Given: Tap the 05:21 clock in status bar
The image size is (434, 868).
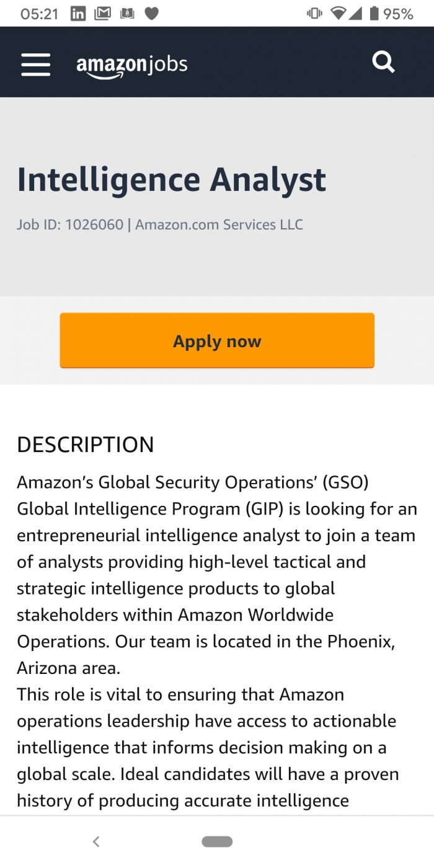Looking at the screenshot, I should click(39, 14).
